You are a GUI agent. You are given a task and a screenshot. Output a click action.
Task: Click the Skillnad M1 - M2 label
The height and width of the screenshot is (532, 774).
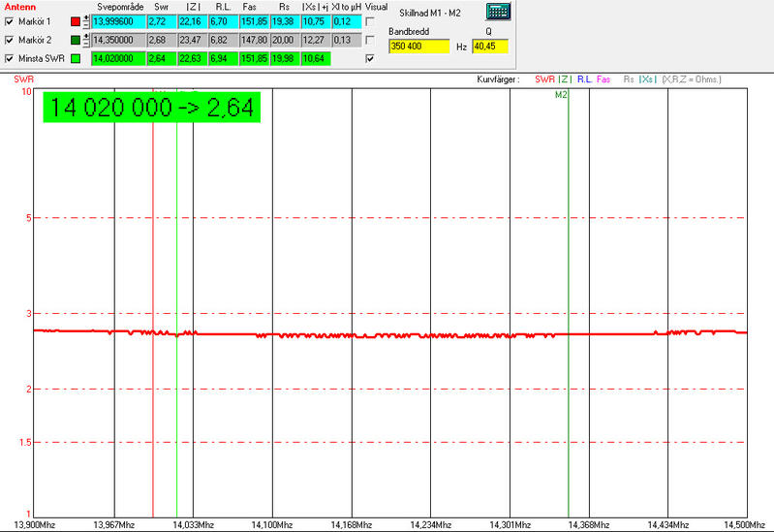click(430, 14)
